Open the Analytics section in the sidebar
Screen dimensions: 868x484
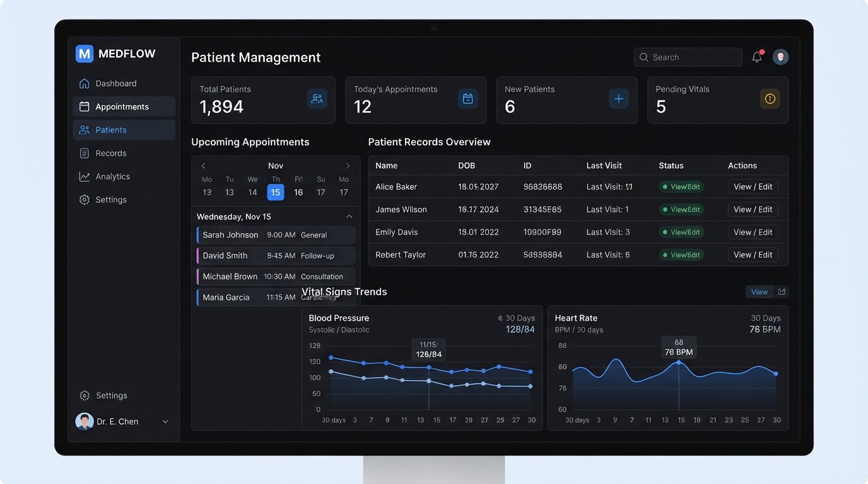point(124,176)
